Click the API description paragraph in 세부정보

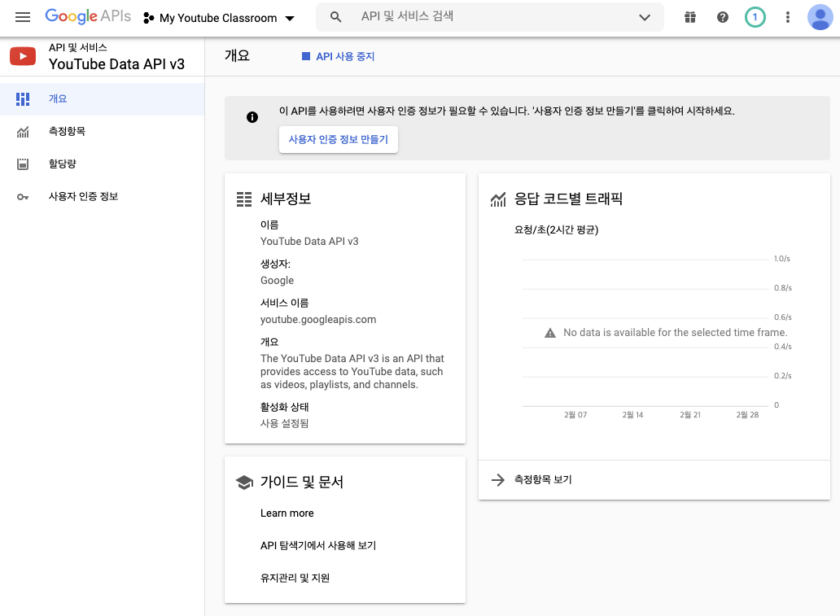coord(352,372)
